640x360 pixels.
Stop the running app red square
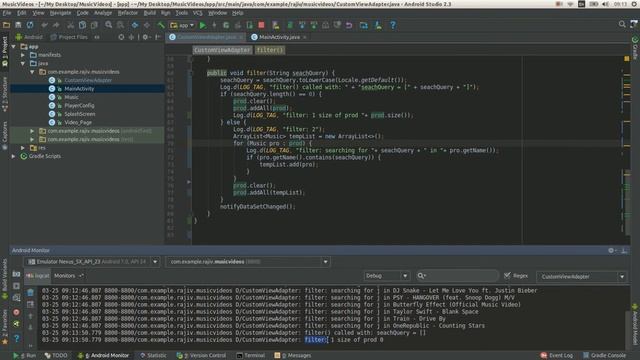261,25
